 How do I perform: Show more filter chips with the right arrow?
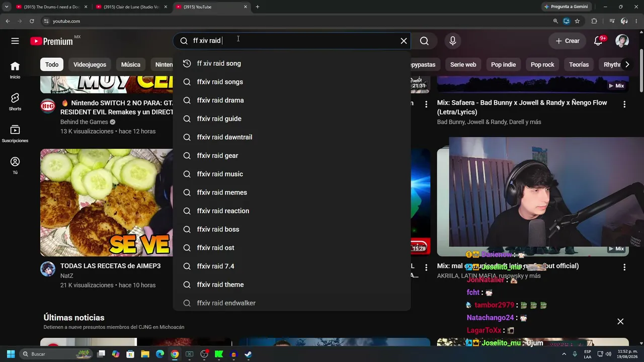627,64
